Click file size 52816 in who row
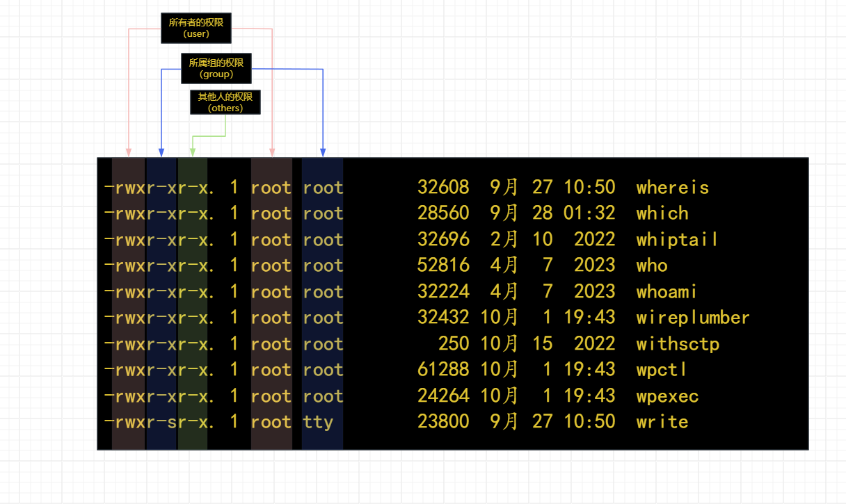This screenshot has height=504, width=846. point(443,266)
